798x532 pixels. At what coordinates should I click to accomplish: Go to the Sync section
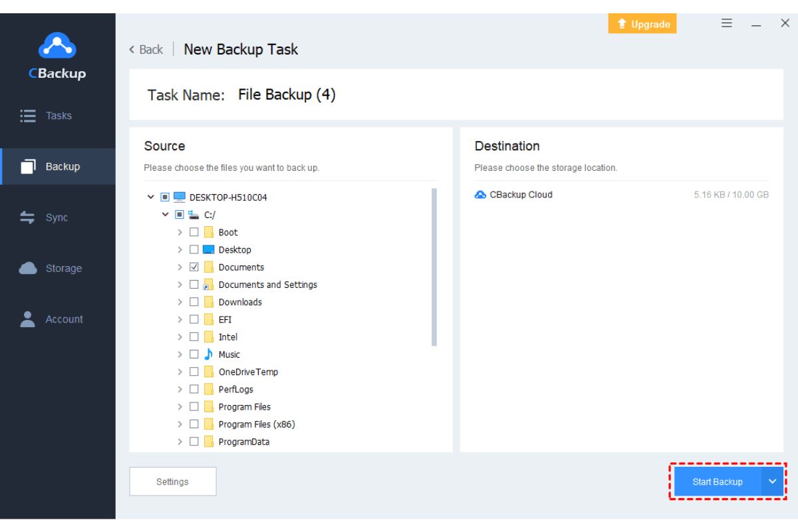pos(58,217)
